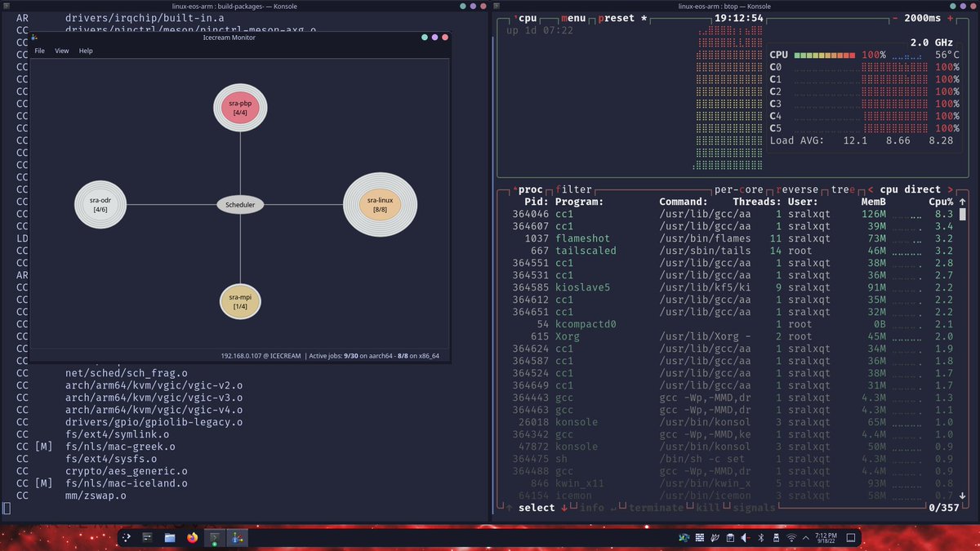Click the filter field in btop proc box
The height and width of the screenshot is (551, 980).
(x=573, y=189)
